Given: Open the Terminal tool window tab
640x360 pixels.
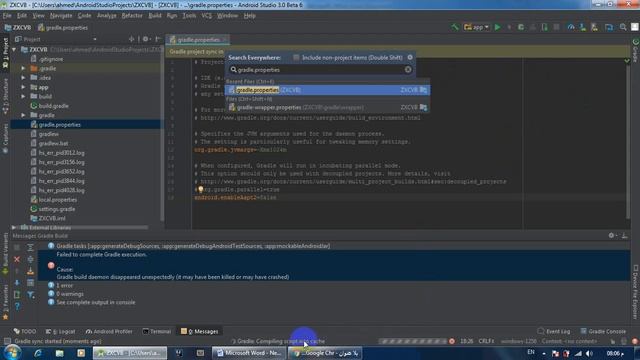Looking at the screenshot, I should (x=156, y=331).
